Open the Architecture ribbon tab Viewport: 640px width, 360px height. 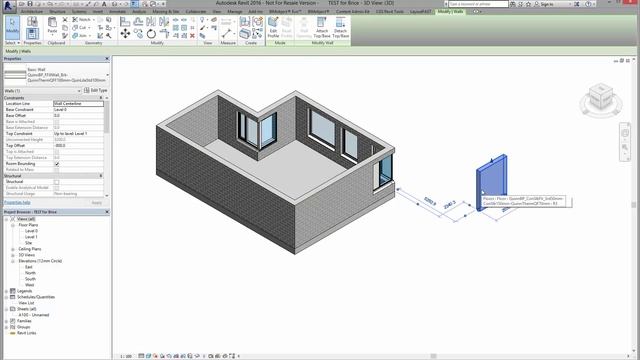(32, 12)
